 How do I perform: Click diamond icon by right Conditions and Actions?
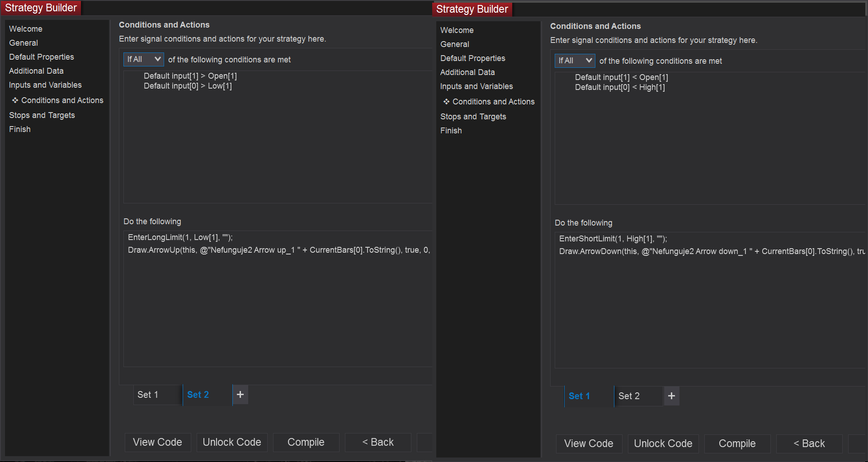[x=446, y=102]
